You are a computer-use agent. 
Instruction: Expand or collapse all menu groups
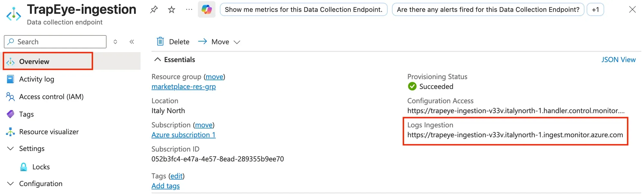(115, 42)
